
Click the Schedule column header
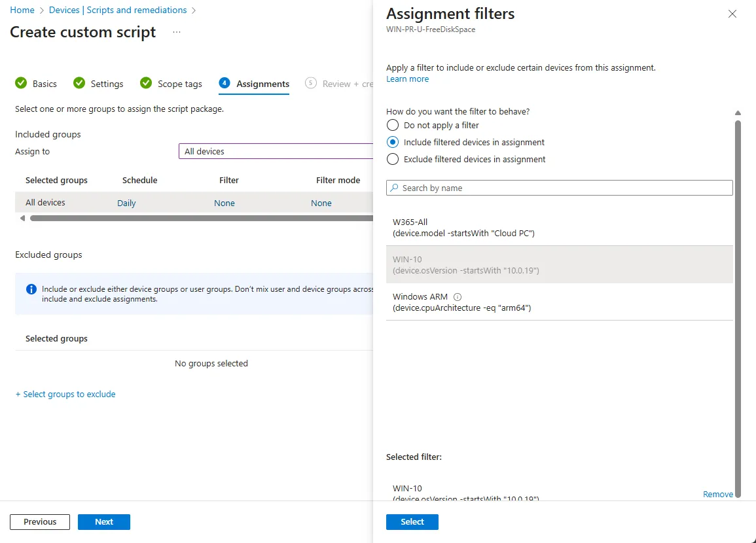point(140,180)
